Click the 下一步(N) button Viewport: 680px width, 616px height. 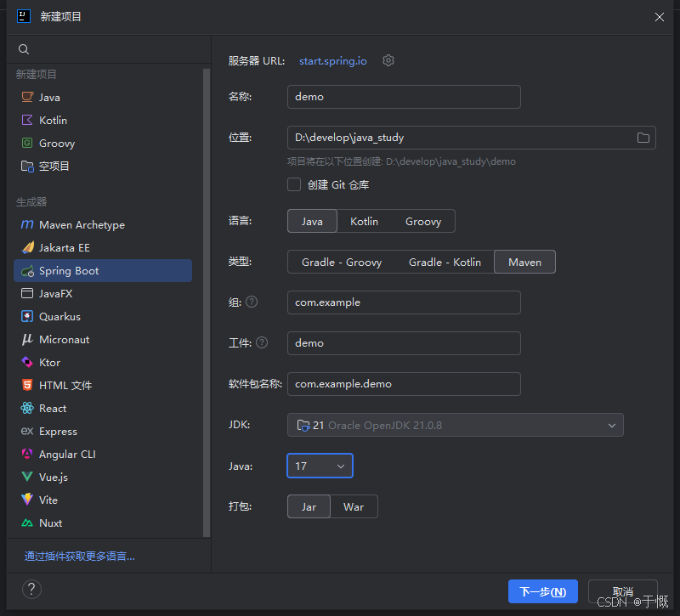pyautogui.click(x=543, y=591)
